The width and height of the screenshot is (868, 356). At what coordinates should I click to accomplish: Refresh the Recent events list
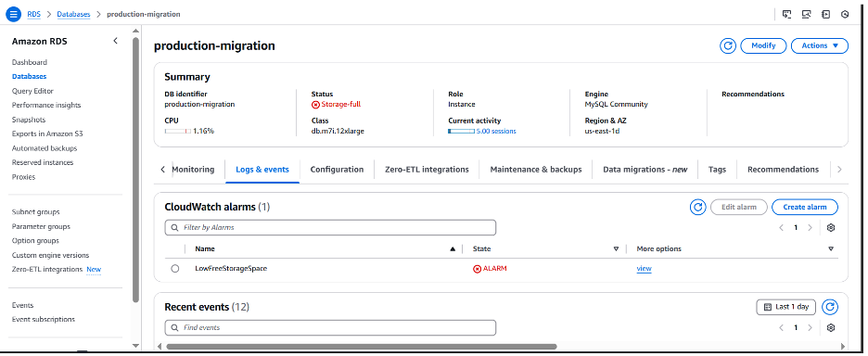tap(829, 307)
